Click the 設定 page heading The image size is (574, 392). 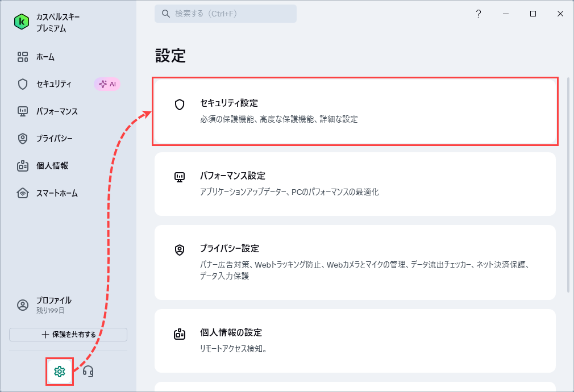[x=170, y=56]
